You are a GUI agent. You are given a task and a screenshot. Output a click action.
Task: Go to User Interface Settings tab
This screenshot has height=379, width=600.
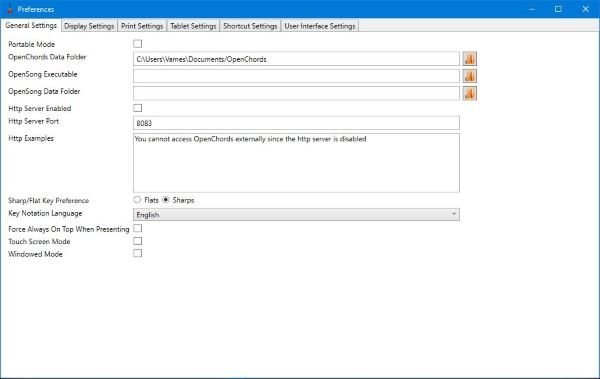(x=320, y=26)
